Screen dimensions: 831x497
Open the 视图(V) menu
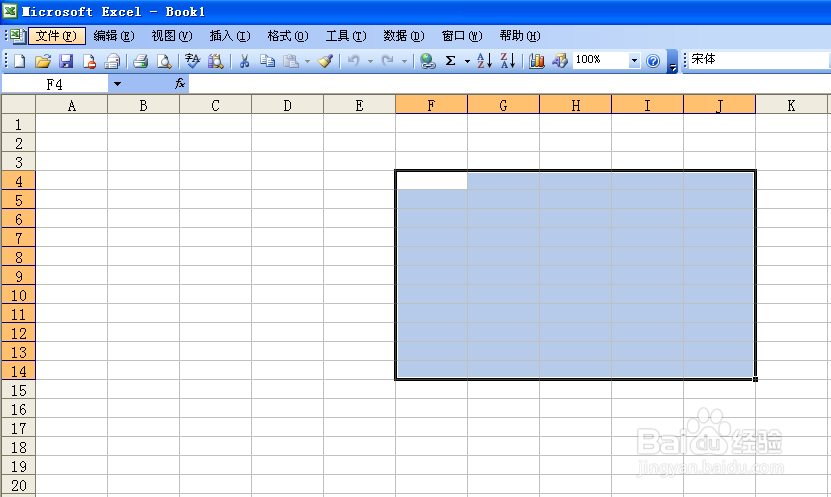point(172,36)
